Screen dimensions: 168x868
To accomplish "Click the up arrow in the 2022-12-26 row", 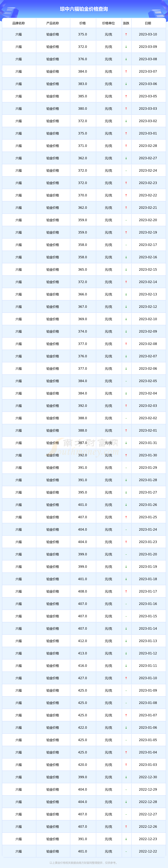I will tap(126, 827).
